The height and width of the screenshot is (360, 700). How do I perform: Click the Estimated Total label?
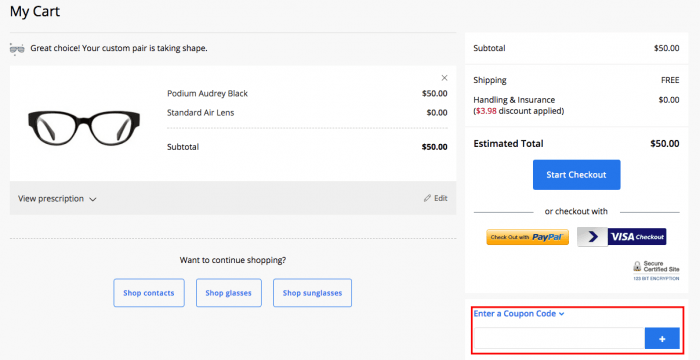[x=508, y=144]
